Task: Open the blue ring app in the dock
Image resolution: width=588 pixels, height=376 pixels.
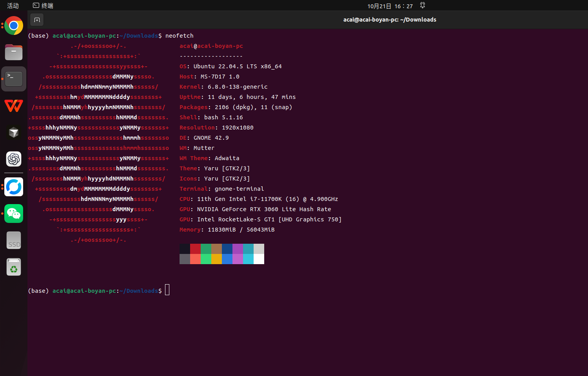Action: [x=14, y=187]
